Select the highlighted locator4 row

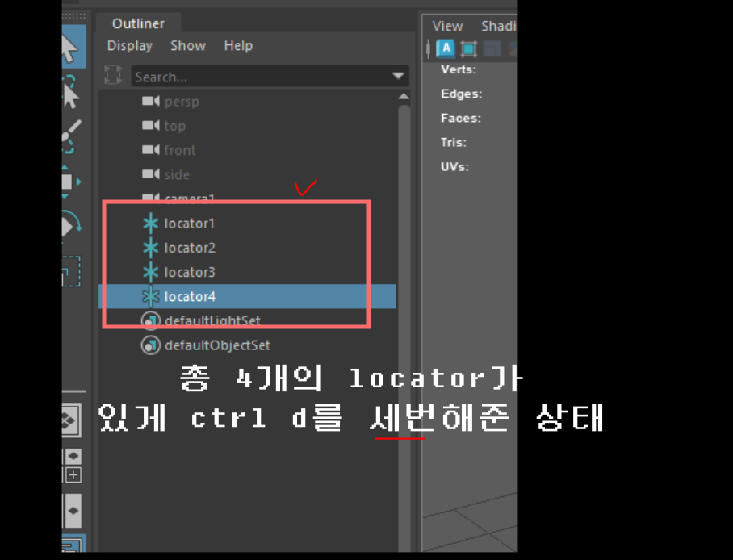click(247, 296)
